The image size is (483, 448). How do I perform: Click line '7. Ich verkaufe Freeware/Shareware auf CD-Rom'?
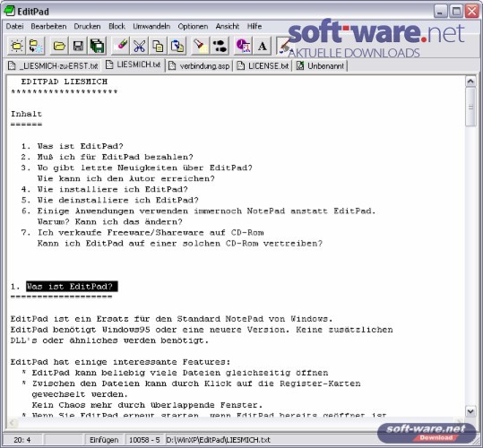pos(142,232)
